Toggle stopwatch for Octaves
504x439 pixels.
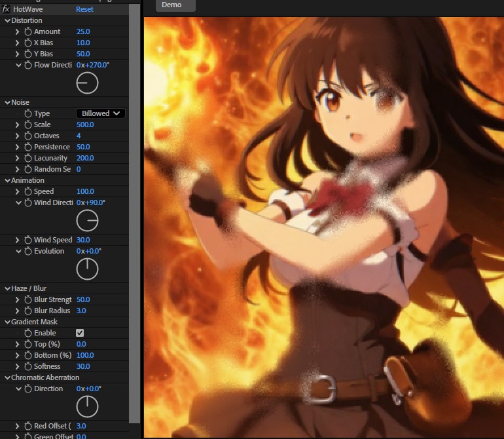click(28, 136)
